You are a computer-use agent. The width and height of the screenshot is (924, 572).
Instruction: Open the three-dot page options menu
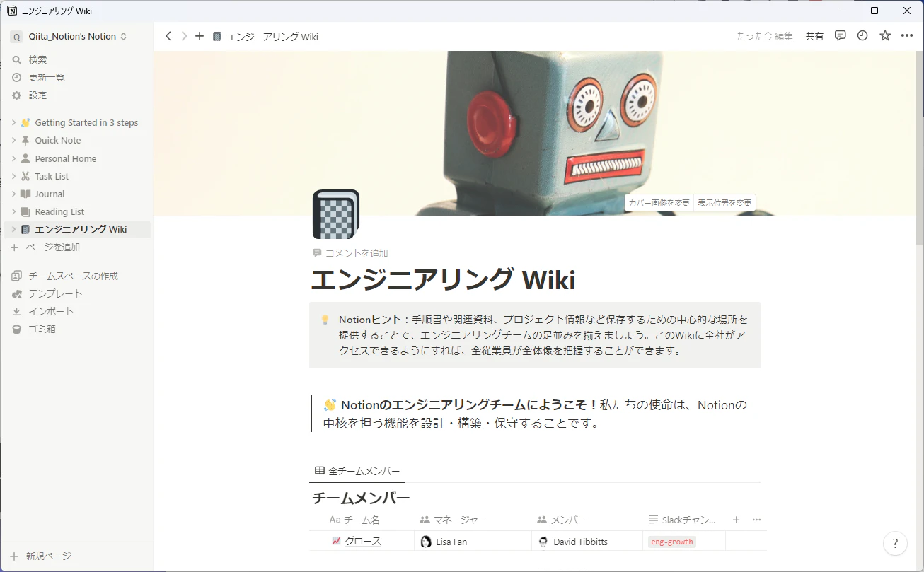click(907, 35)
